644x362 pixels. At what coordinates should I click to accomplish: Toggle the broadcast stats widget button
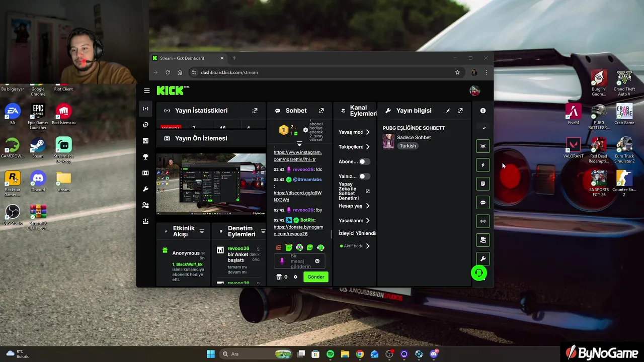click(x=483, y=221)
